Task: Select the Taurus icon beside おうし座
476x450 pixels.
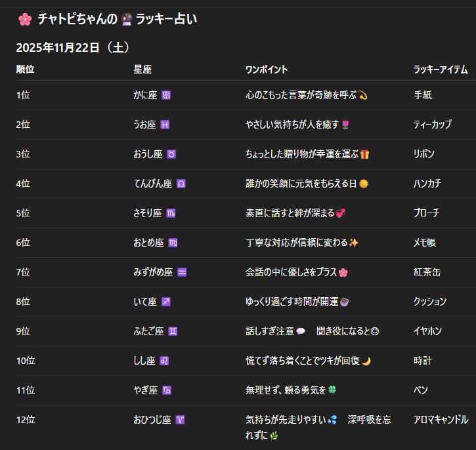Action: 171,154
